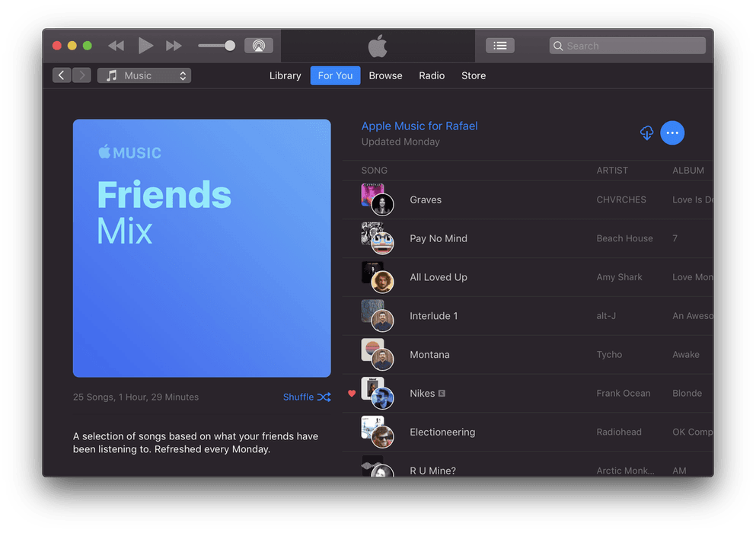Go to the Library tab
The image size is (756, 533).
285,75
